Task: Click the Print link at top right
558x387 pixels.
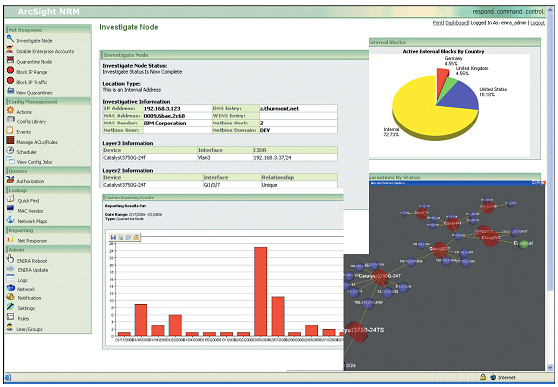Action: (438, 23)
